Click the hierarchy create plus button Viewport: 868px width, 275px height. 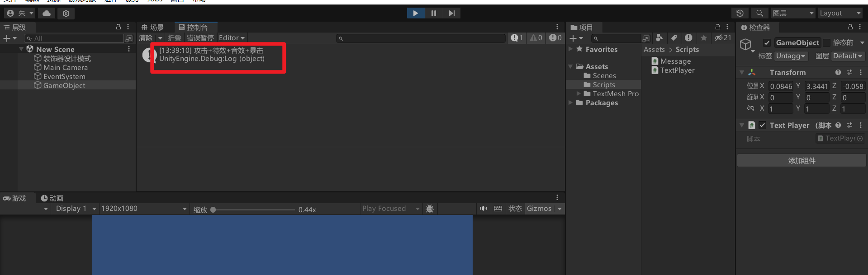coord(9,38)
